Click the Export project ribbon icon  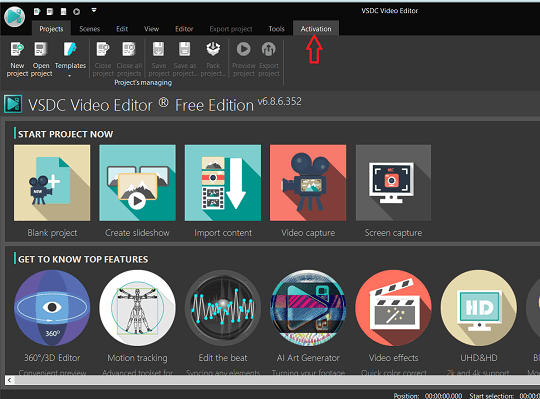click(x=269, y=49)
